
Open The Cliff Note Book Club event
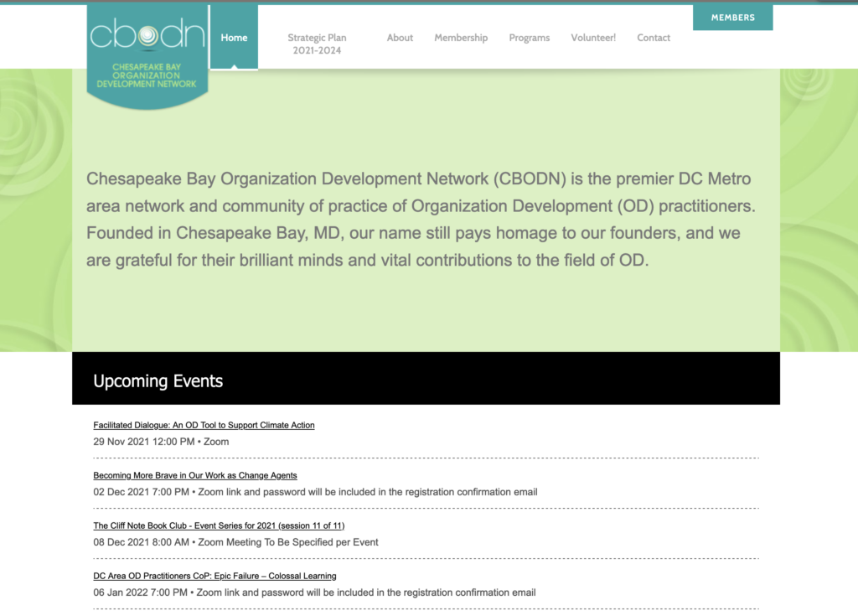pos(219,525)
